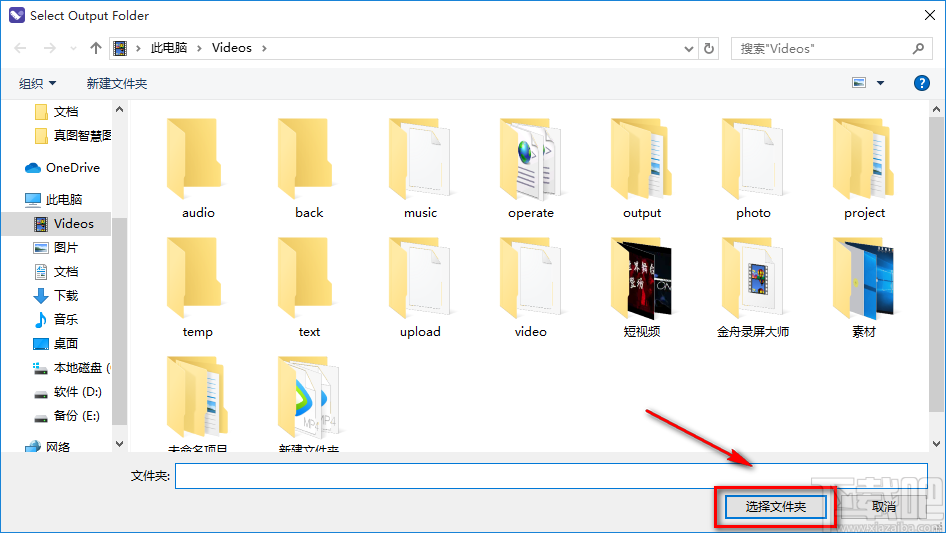Screen dimensions: 946x533
Task: Open 图片 in navigation pane
Action: (56, 247)
